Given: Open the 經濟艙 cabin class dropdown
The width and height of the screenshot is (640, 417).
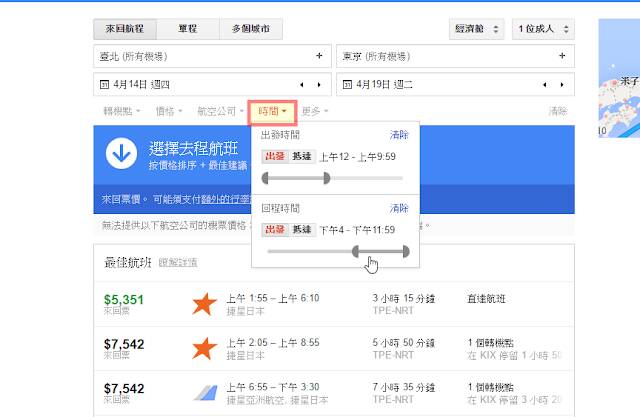Looking at the screenshot, I should pos(477,29).
